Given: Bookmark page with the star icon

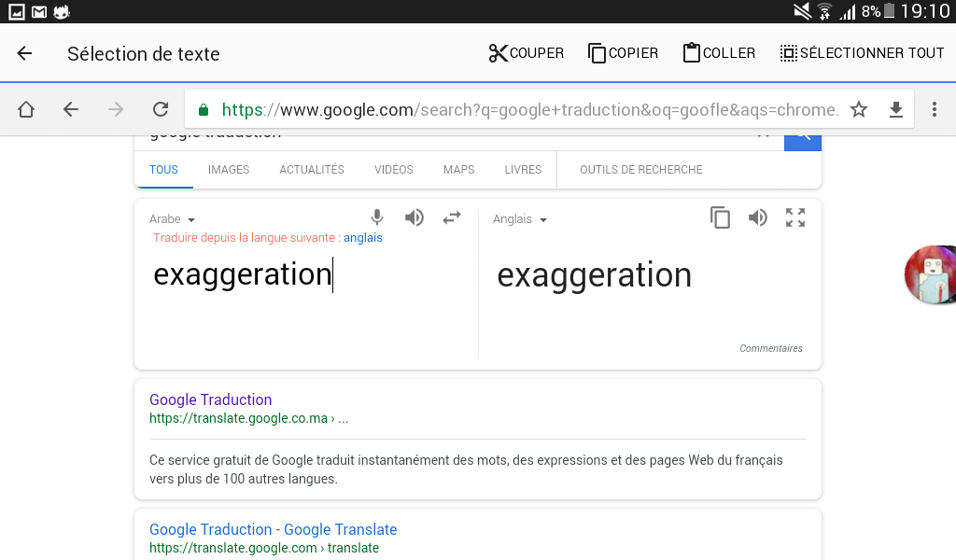Looking at the screenshot, I should [x=859, y=110].
